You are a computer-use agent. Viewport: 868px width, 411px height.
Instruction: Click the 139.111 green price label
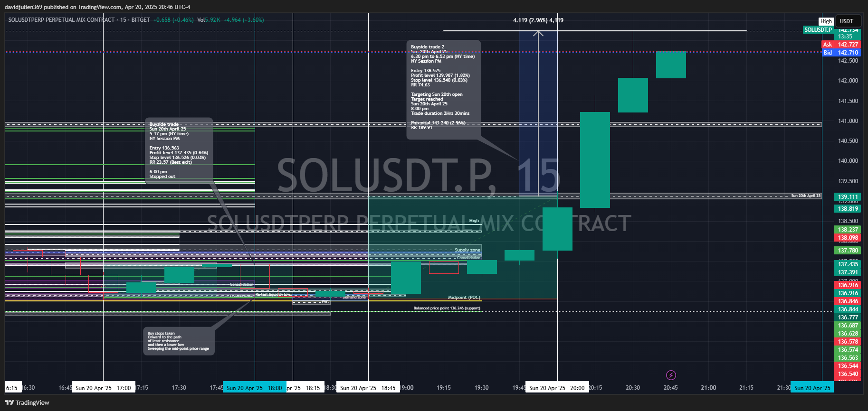click(848, 197)
